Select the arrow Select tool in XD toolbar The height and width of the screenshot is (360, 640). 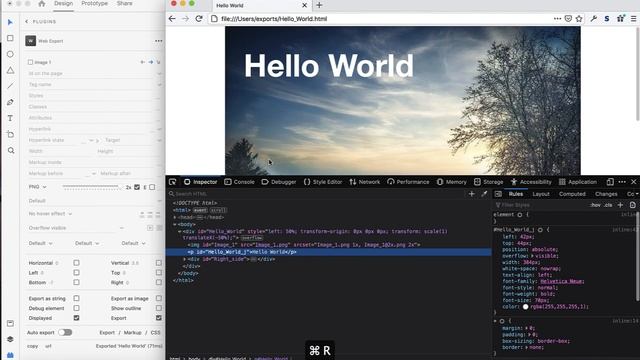tap(10, 22)
